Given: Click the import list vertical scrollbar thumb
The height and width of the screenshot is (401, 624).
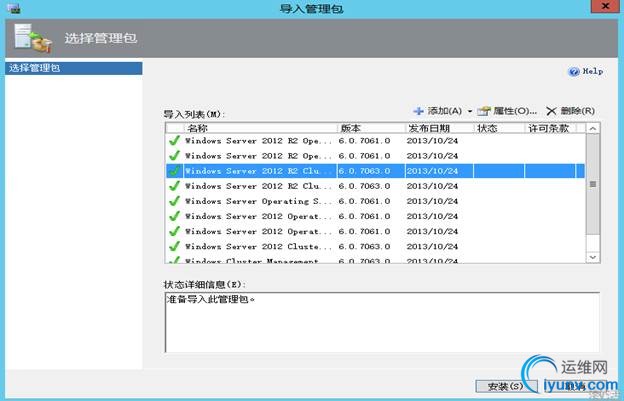Looking at the screenshot, I should click(593, 184).
